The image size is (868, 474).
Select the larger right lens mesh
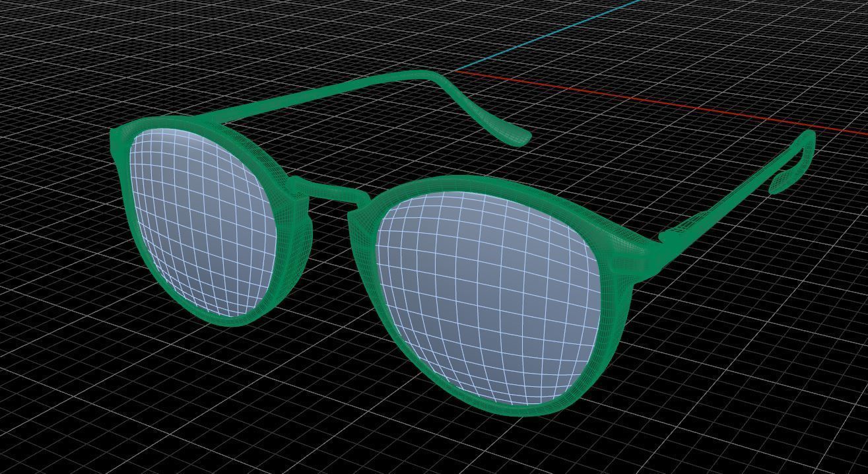(488, 297)
